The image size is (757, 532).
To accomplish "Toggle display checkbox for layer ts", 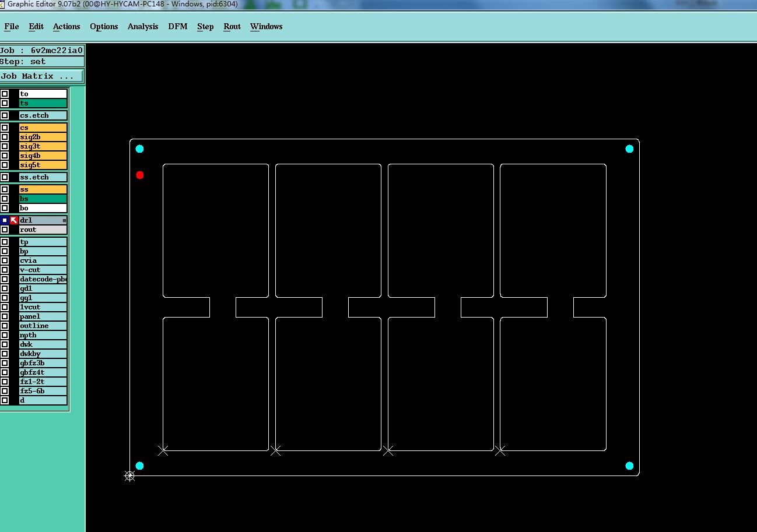I will coord(5,103).
